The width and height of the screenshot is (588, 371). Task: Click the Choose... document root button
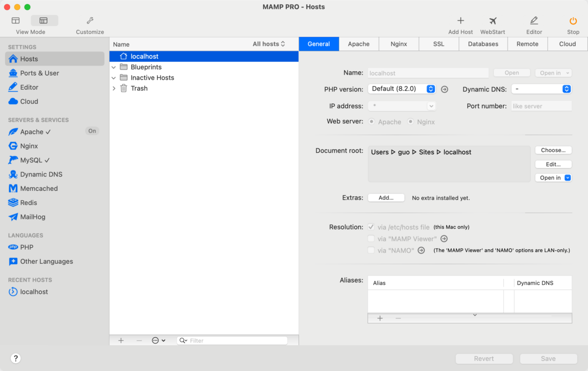coord(553,150)
